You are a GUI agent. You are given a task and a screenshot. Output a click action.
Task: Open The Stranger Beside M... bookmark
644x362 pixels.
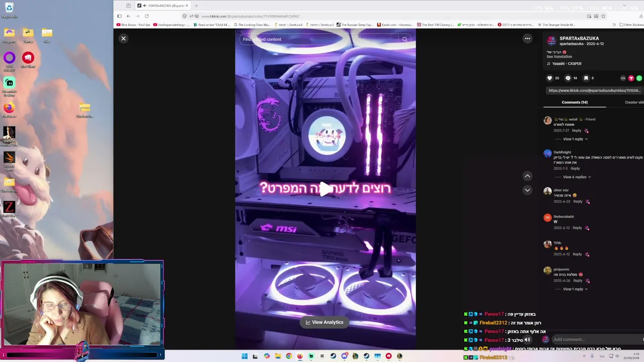coord(556,25)
